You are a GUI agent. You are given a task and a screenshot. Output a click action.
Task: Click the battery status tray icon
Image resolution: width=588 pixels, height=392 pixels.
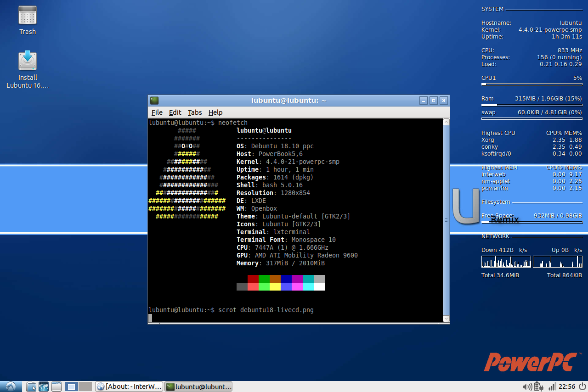[x=539, y=386]
